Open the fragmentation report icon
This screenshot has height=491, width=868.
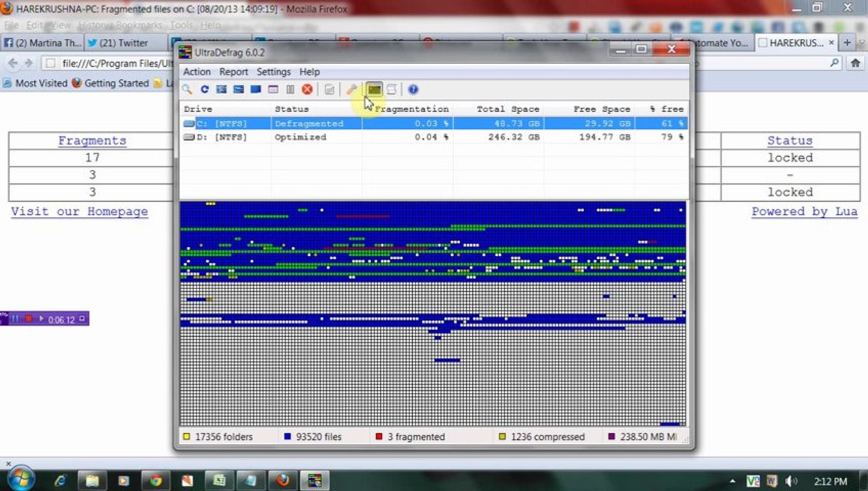pyautogui.click(x=330, y=89)
